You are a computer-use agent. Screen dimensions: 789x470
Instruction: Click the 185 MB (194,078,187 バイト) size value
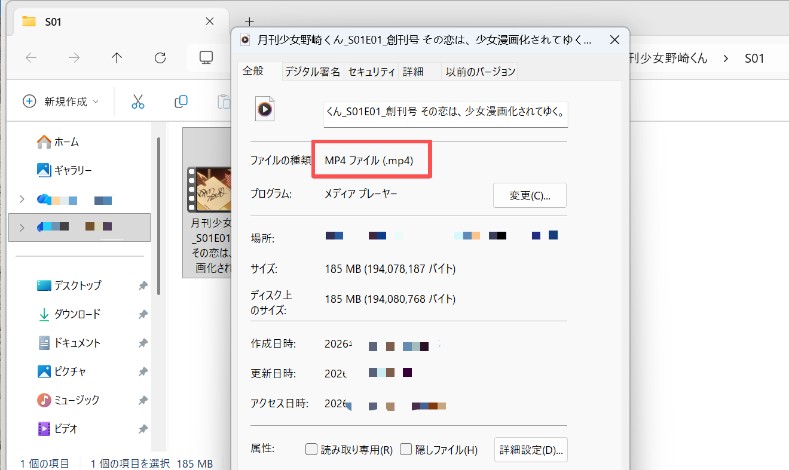[x=390, y=269]
